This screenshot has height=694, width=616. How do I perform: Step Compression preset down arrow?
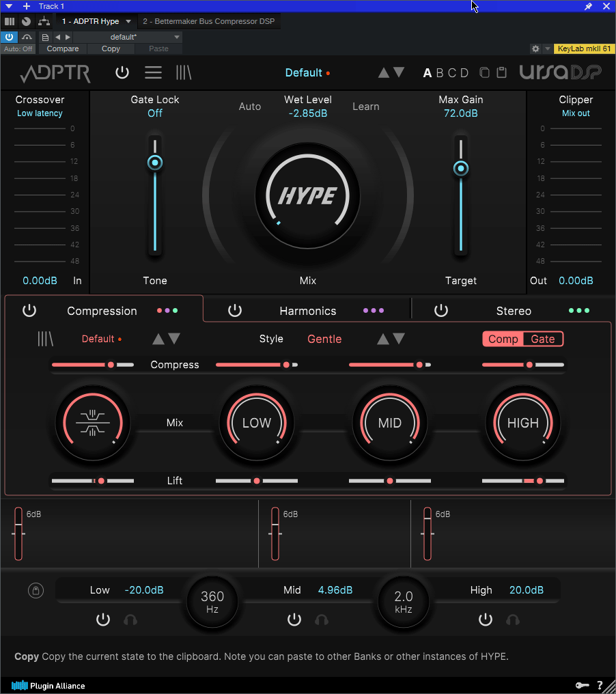(174, 339)
